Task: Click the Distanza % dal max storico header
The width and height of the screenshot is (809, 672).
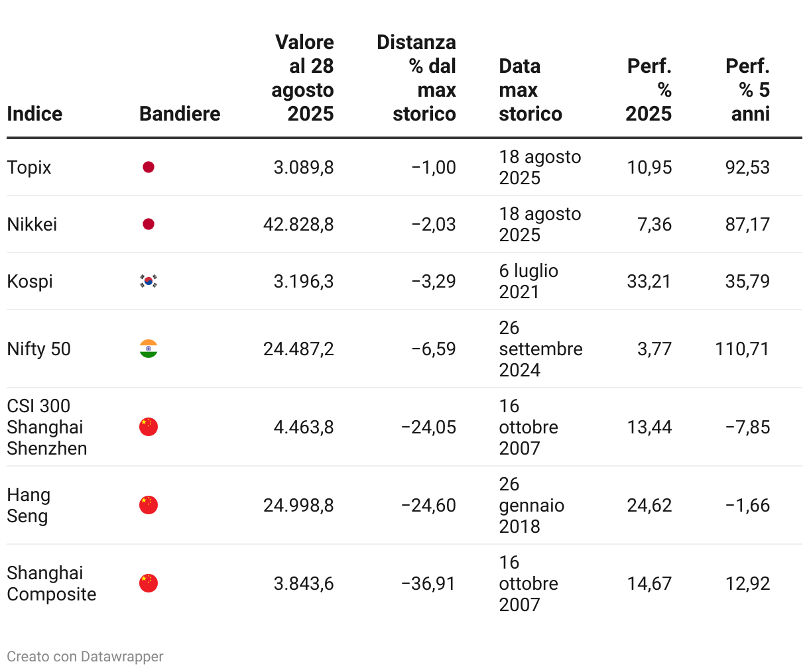Action: pos(417,78)
